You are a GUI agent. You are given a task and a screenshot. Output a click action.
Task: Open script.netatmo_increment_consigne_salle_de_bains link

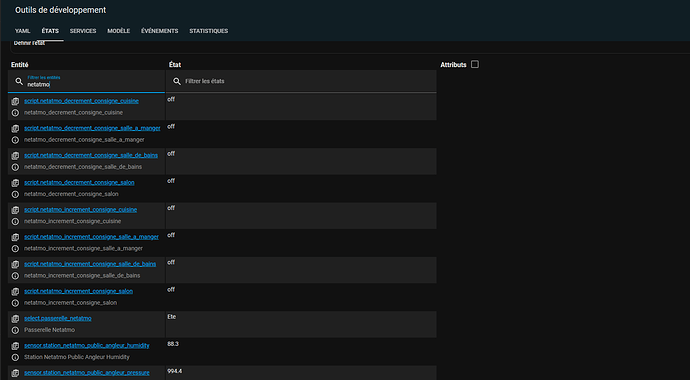tap(90, 264)
